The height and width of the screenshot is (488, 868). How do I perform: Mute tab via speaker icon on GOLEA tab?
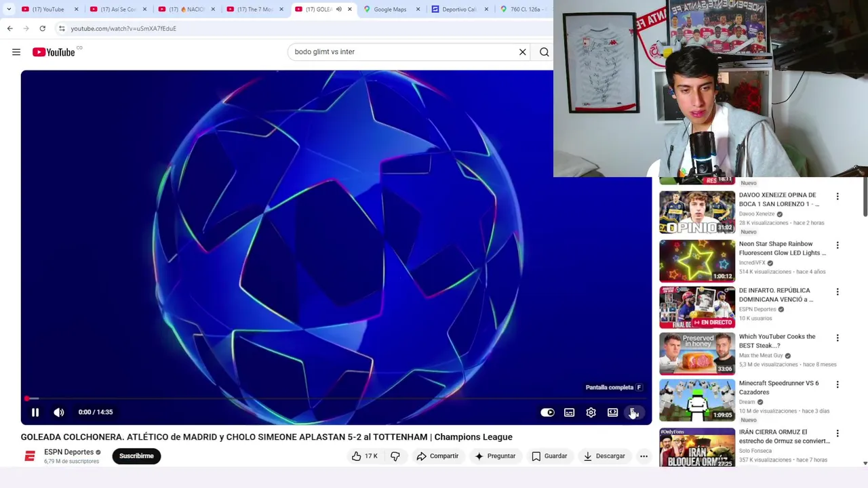(x=338, y=9)
